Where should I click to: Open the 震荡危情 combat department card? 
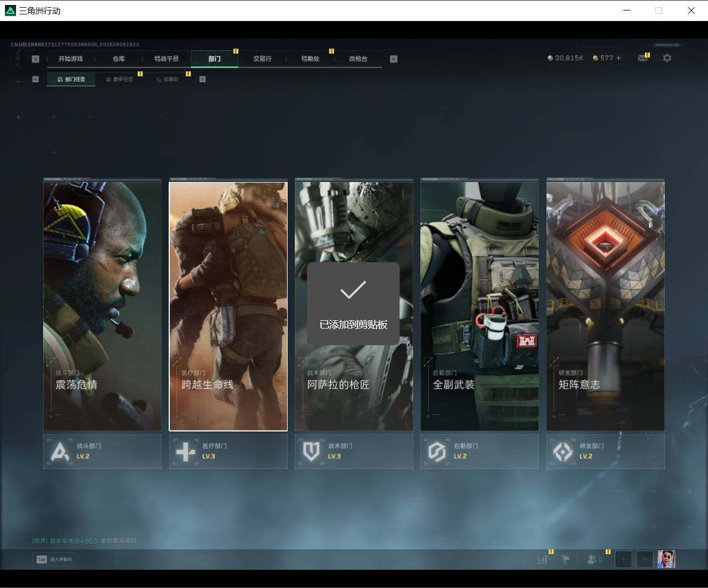102,306
